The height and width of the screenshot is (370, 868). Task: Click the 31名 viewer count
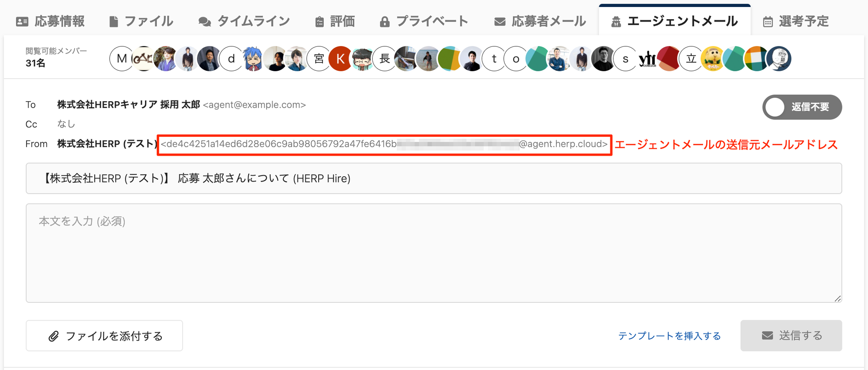pos(35,63)
